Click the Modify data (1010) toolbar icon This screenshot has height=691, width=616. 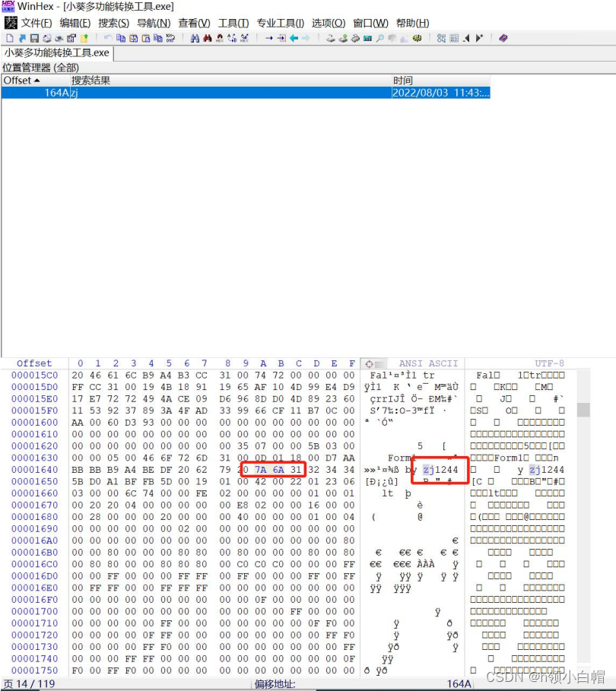170,38
